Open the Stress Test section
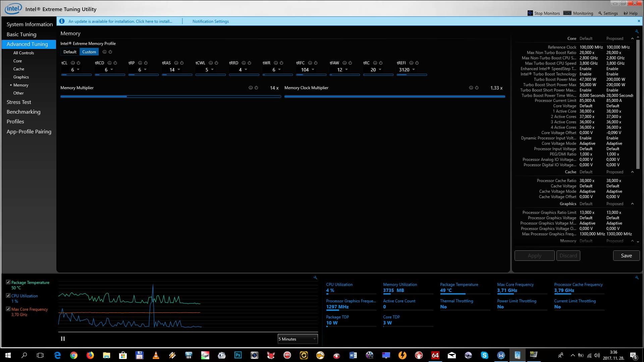 19,102
